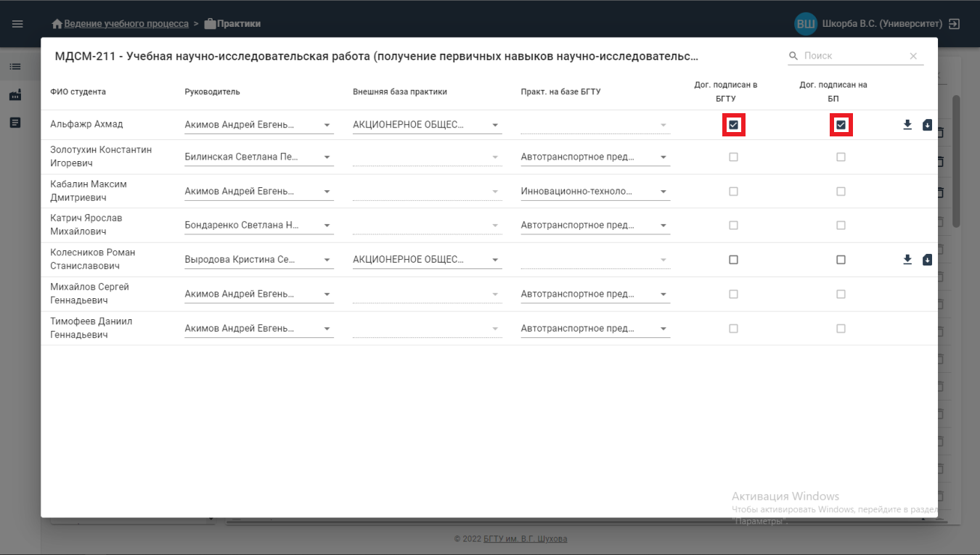The height and width of the screenshot is (555, 980).
Task: Open Автотранспортное пред... dropdown in Золотухин row
Action: [x=595, y=157]
